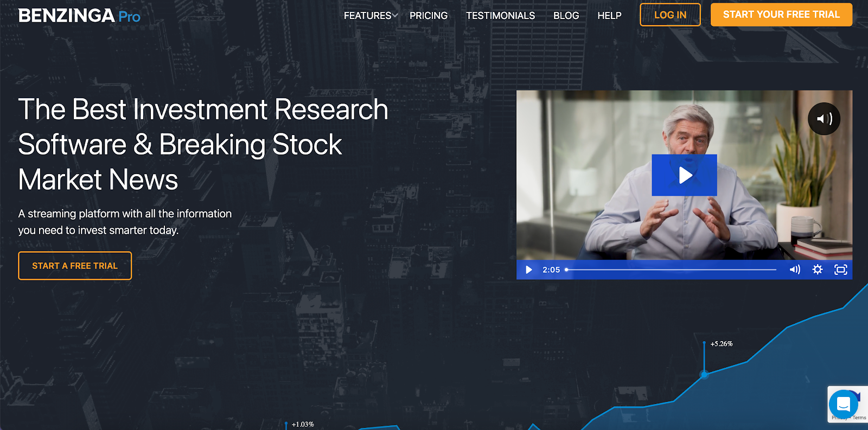868x430 pixels.
Task: Click the main headline text
Action: (203, 144)
